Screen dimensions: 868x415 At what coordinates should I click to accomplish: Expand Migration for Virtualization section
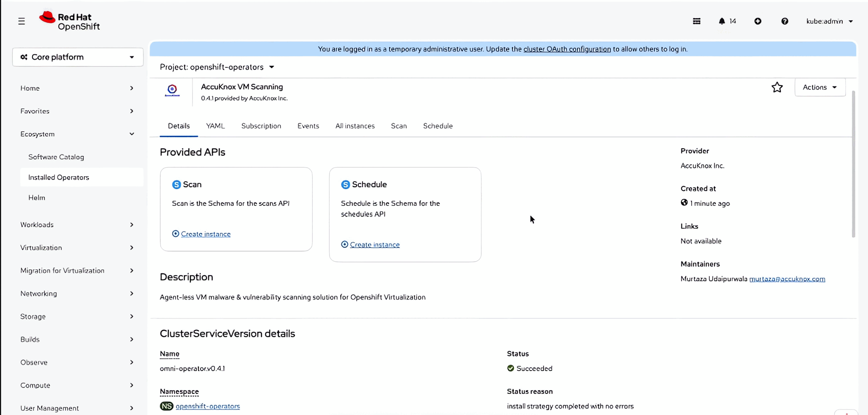coord(77,270)
